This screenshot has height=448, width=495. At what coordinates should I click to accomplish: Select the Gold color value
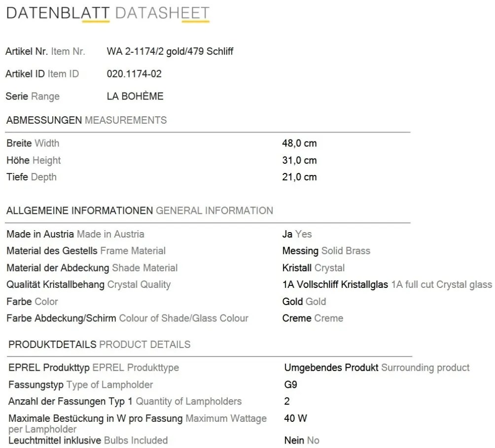(x=304, y=302)
